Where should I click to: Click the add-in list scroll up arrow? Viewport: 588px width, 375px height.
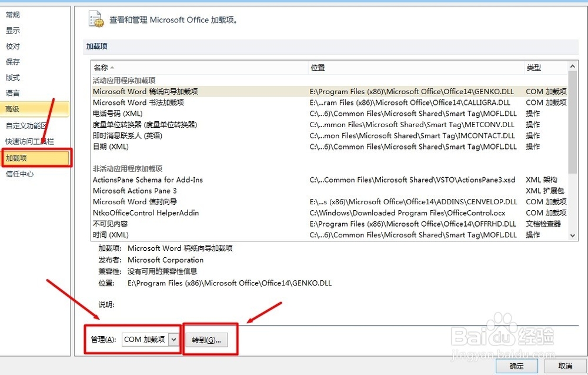[573, 67]
